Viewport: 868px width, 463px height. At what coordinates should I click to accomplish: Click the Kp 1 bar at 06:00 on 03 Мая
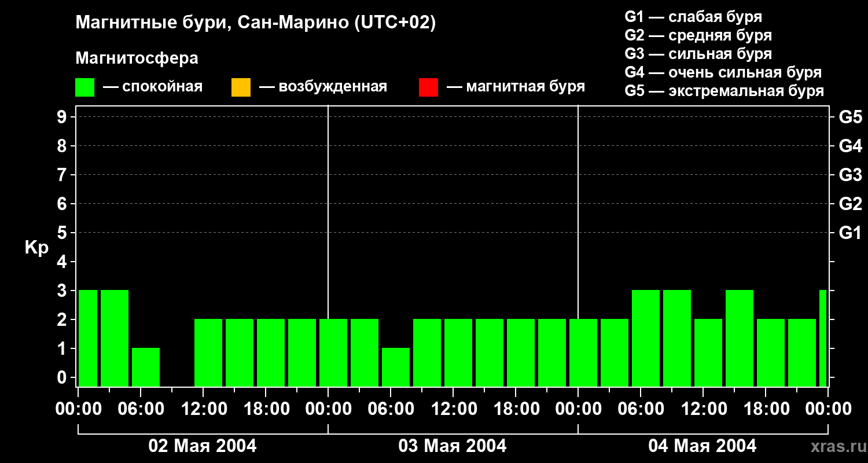[396, 367]
